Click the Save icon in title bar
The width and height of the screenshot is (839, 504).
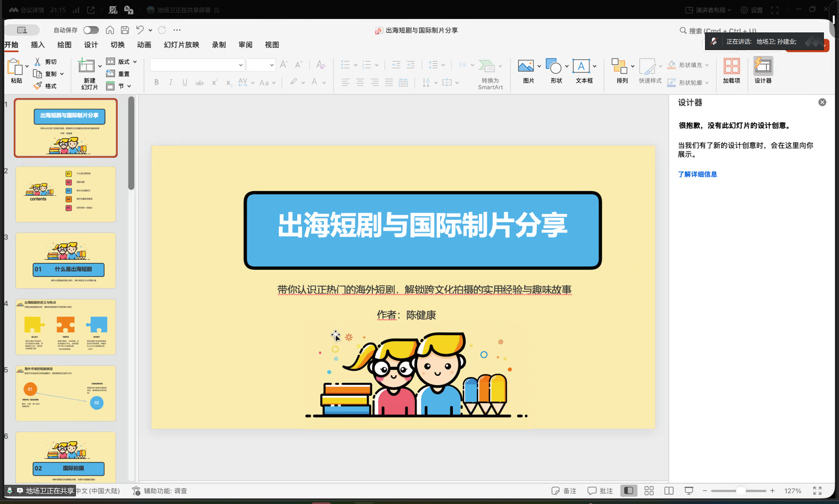(x=125, y=30)
